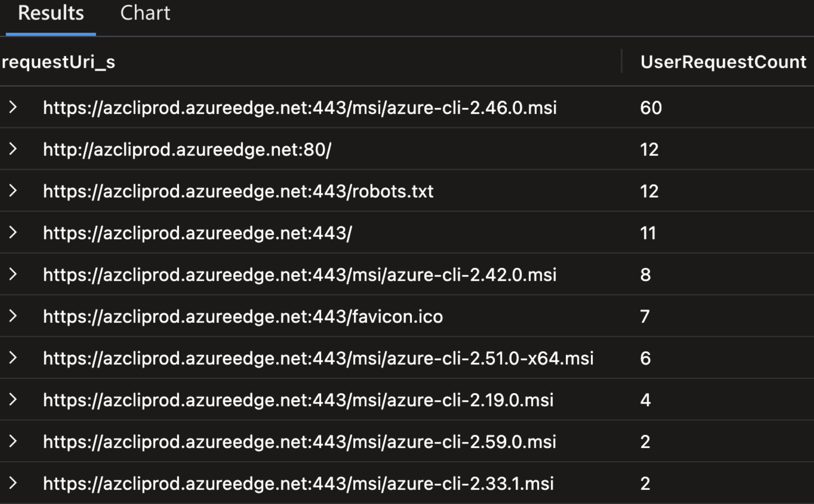Select the Results tab

pyautogui.click(x=51, y=14)
